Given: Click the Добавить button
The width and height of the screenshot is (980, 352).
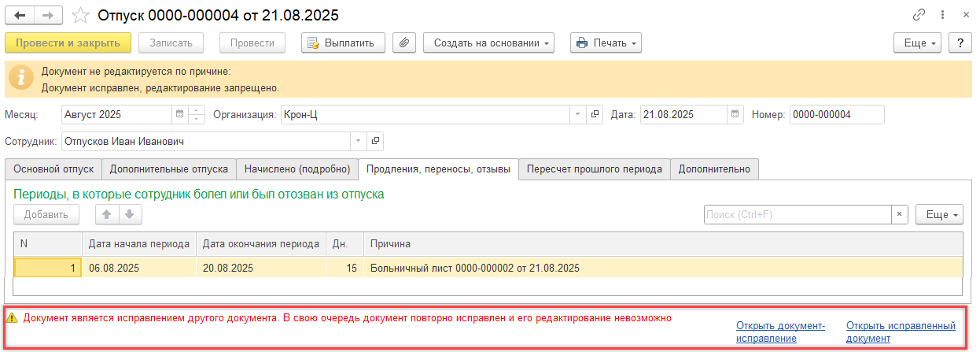Looking at the screenshot, I should click(46, 214).
